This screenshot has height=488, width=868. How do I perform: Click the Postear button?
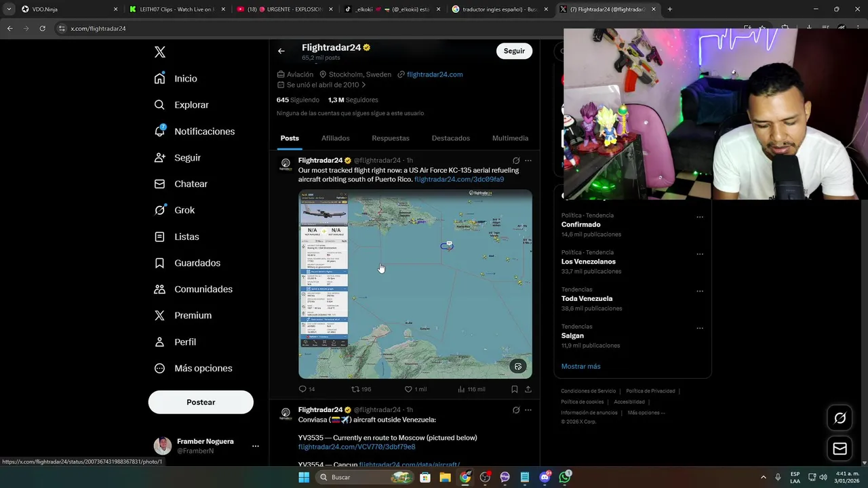click(x=201, y=402)
